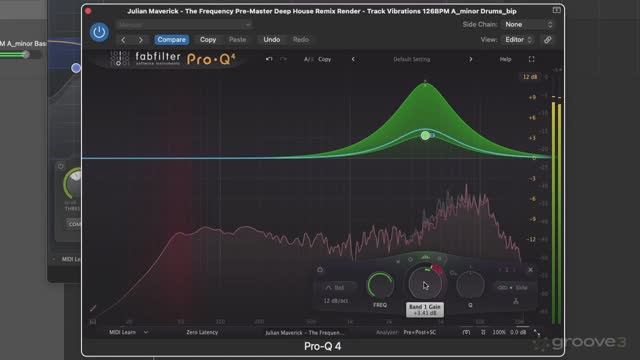Click the Q knob
640x360 pixels.
point(470,285)
